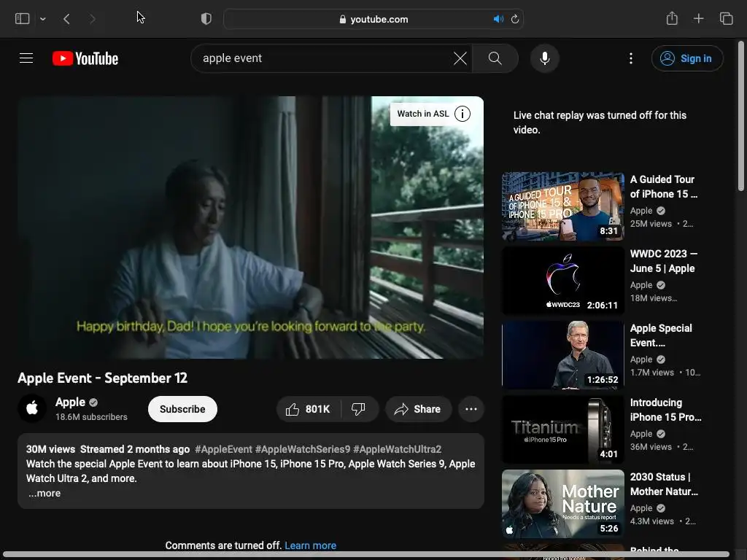Open the Apple channel avatar
Image resolution: width=747 pixels, height=560 pixels.
coord(32,408)
